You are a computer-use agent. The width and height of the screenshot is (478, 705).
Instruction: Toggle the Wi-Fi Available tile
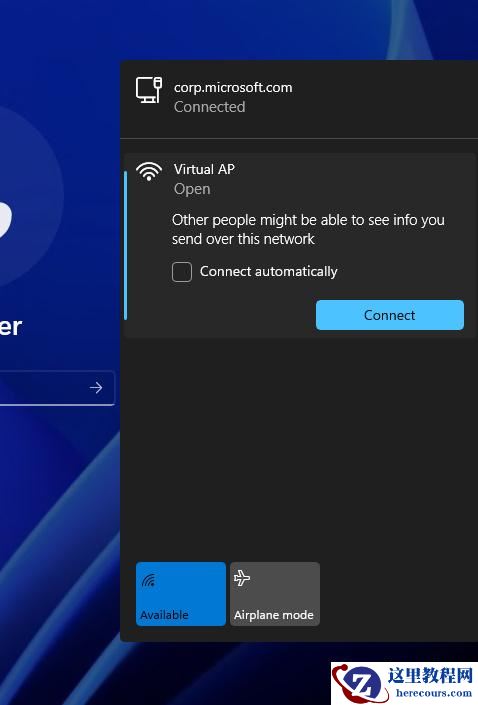(x=181, y=593)
